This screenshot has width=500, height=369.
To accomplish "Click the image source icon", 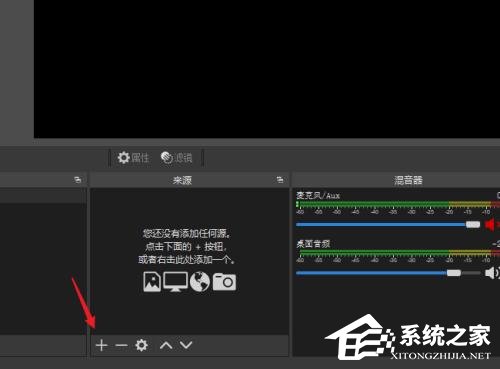I will (x=152, y=282).
